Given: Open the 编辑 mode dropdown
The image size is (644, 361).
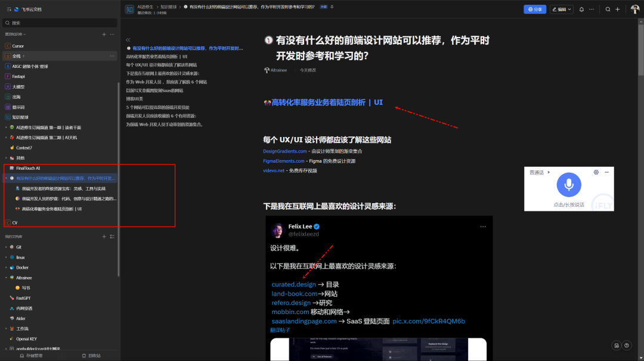Looking at the screenshot, I should (x=562, y=9).
